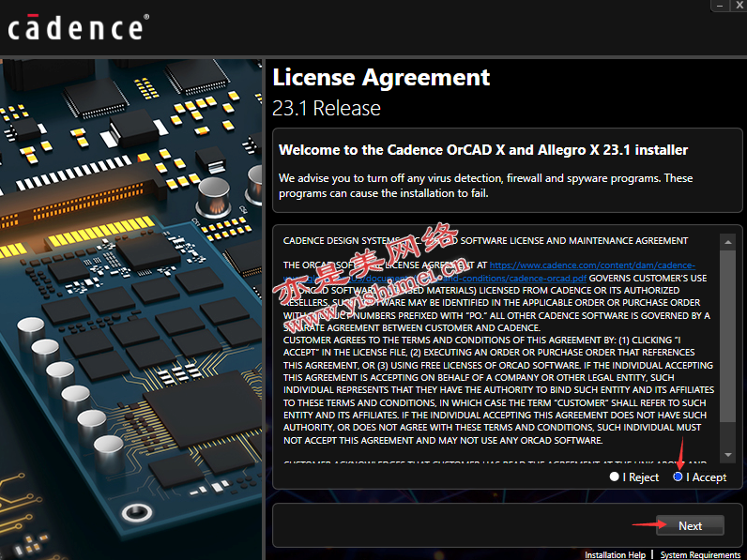Image resolution: width=747 pixels, height=560 pixels.
Task: Click the license text scroll down arrow
Action: pyautogui.click(x=727, y=455)
